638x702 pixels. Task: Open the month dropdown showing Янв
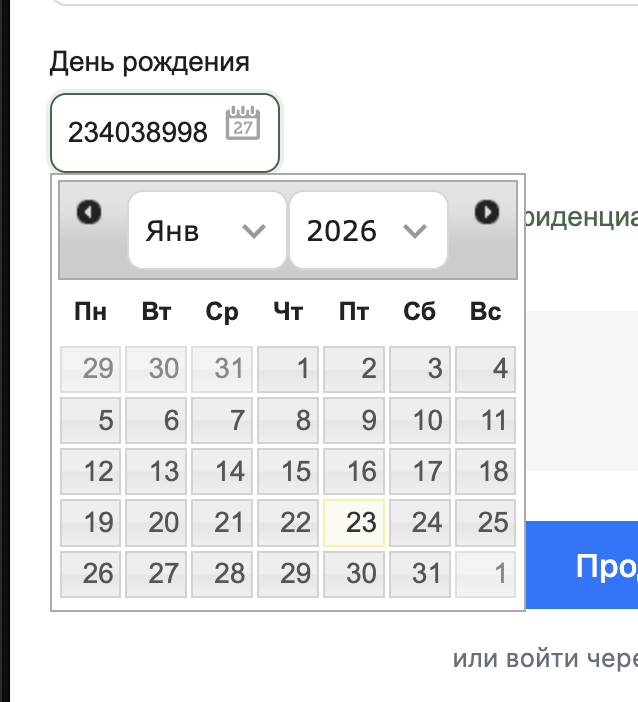[206, 231]
